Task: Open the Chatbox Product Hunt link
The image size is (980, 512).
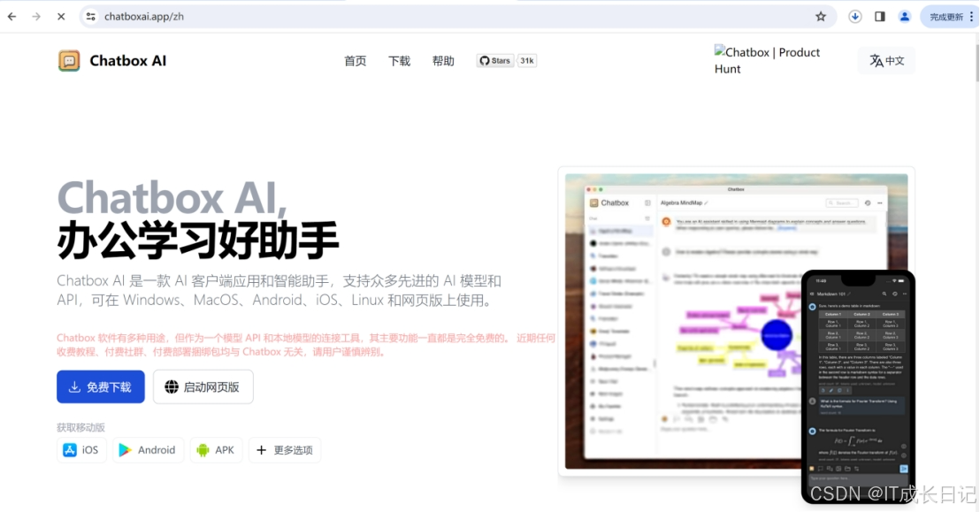Action: pyautogui.click(x=767, y=61)
